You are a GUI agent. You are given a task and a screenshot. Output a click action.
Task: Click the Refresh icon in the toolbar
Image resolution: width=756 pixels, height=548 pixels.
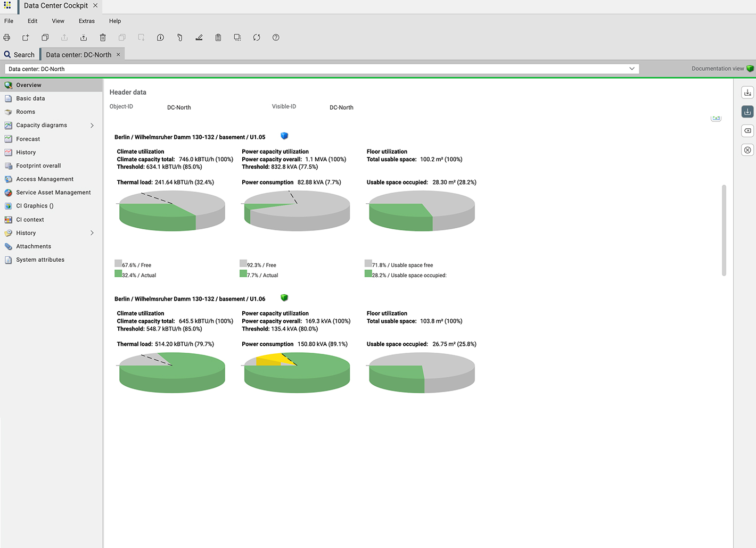[x=257, y=37]
